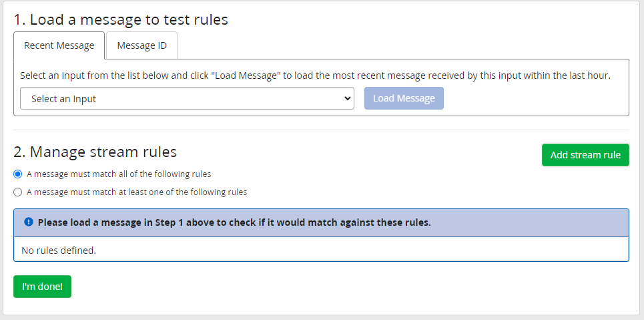The height and width of the screenshot is (320, 644).
Task: Finish with the I'm done! button
Action: (x=42, y=287)
